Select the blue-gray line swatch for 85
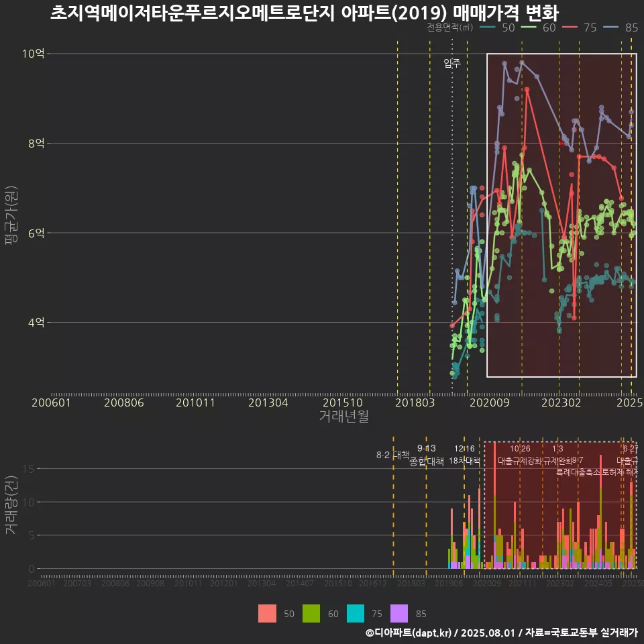 pyautogui.click(x=610, y=28)
